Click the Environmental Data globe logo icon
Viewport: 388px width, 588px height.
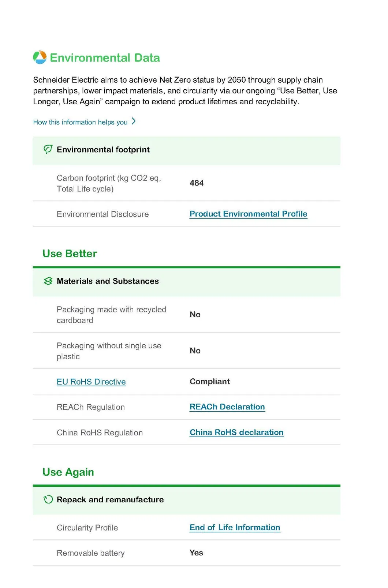[40, 57]
